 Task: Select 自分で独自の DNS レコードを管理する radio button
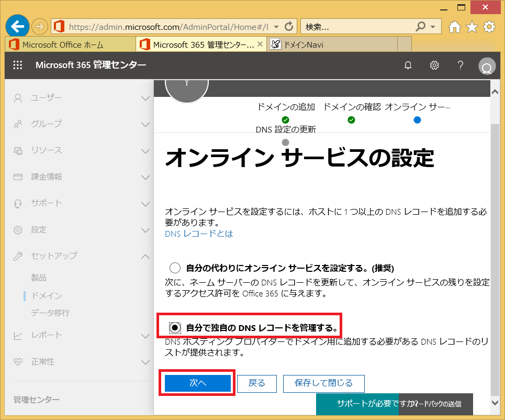[175, 328]
